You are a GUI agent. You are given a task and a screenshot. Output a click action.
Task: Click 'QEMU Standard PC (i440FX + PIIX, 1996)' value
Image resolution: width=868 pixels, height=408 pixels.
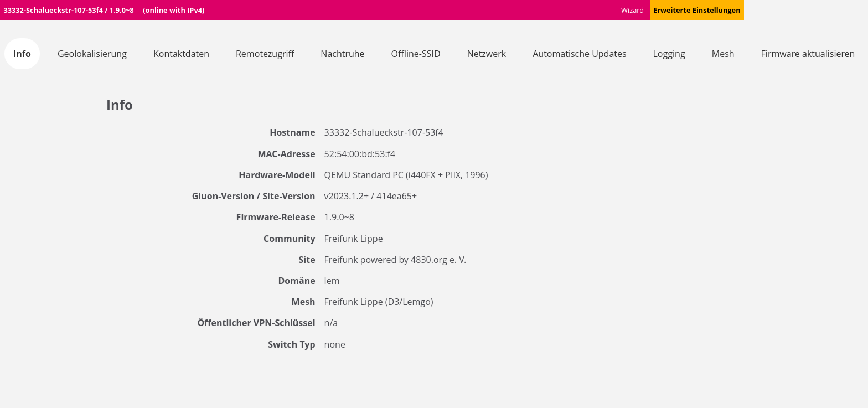[x=406, y=175]
